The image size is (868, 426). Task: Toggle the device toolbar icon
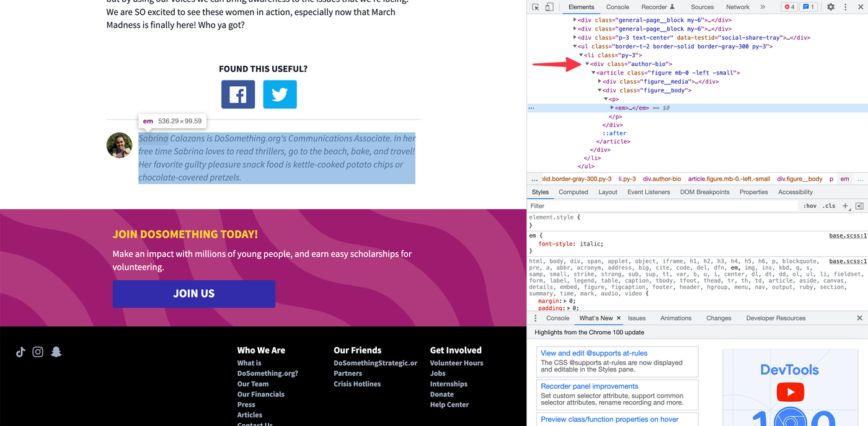pos(549,7)
